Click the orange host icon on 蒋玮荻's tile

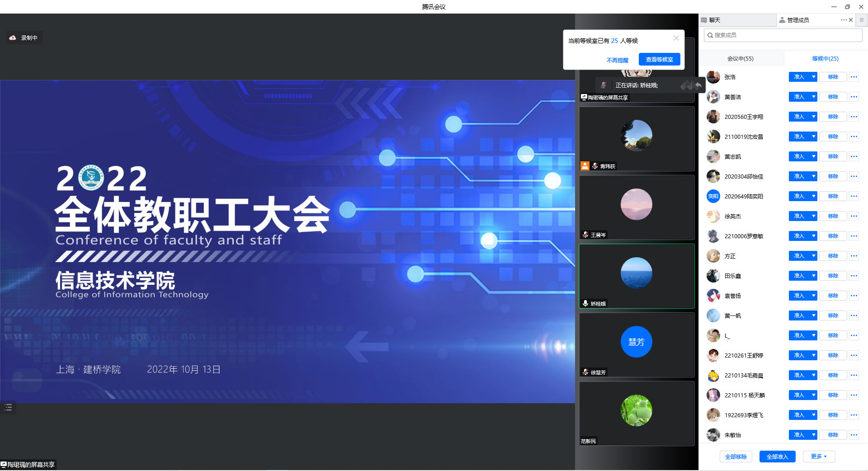[x=585, y=166]
